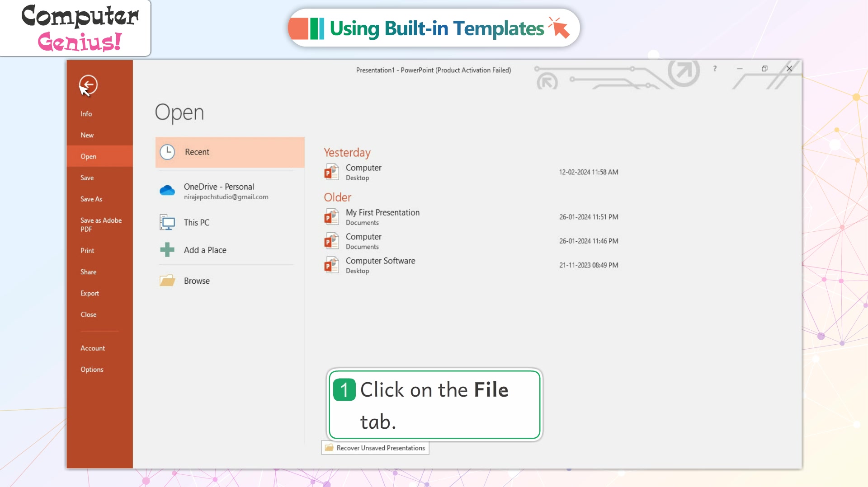
Task: Click PowerPoint icon of yesterday's Computer file
Action: click(331, 172)
